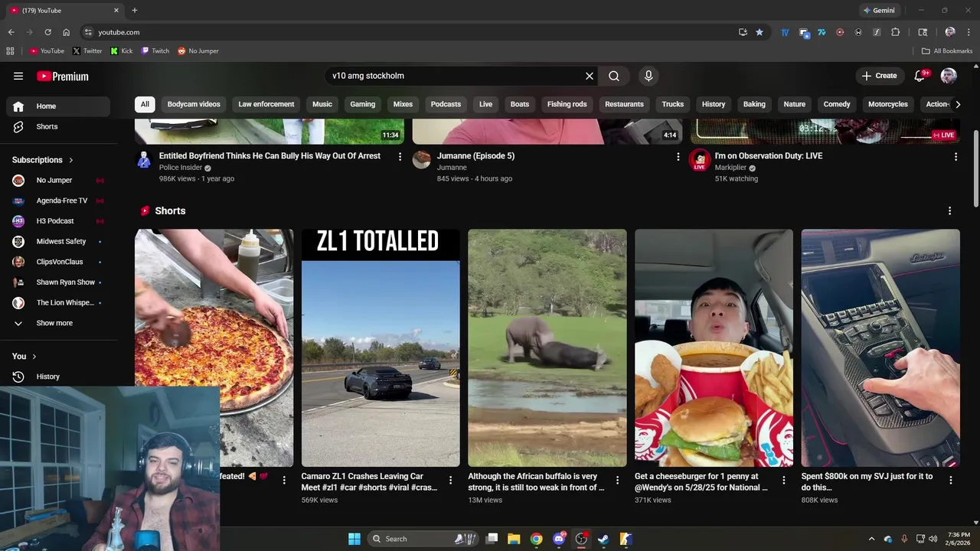Open the H3 Podcast subscription

pyautogui.click(x=58, y=221)
